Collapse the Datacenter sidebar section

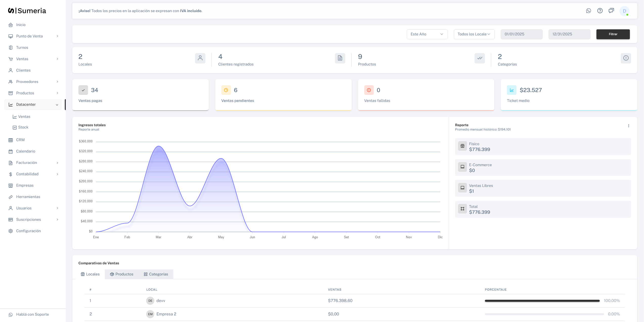(x=33, y=104)
